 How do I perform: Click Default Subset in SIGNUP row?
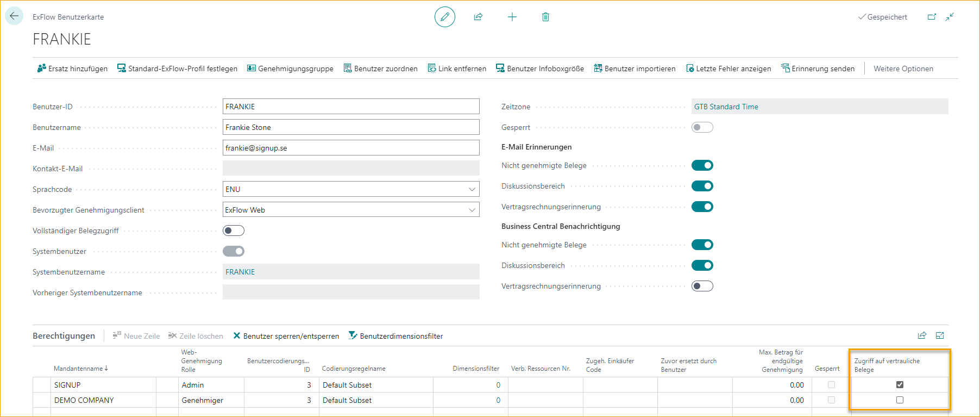tap(376, 385)
